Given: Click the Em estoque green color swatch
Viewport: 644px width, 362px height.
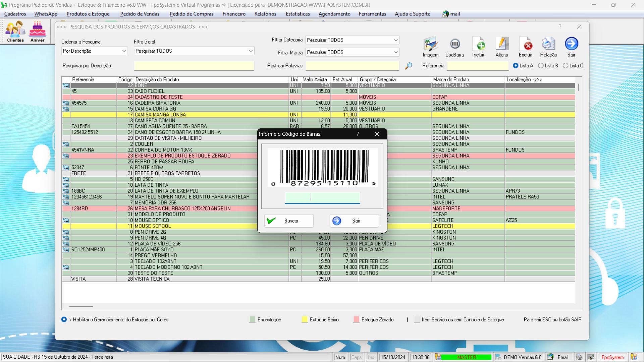Looking at the screenshot, I should click(x=252, y=319).
